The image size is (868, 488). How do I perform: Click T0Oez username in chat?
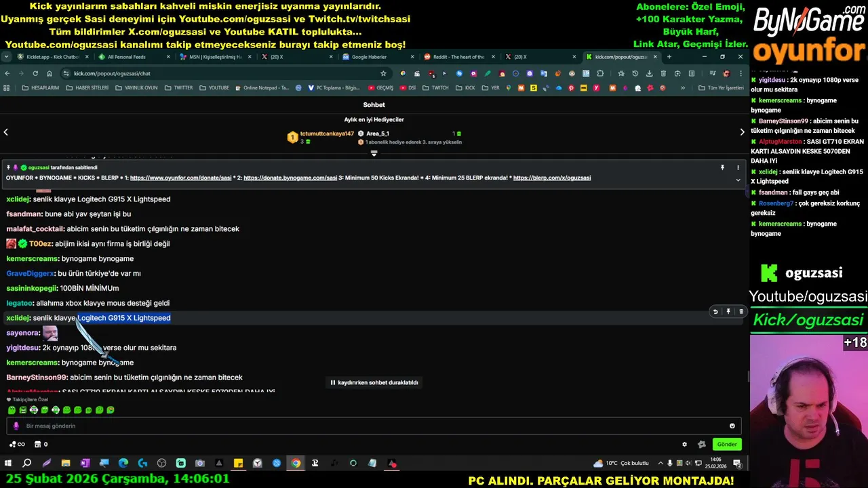tap(41, 244)
